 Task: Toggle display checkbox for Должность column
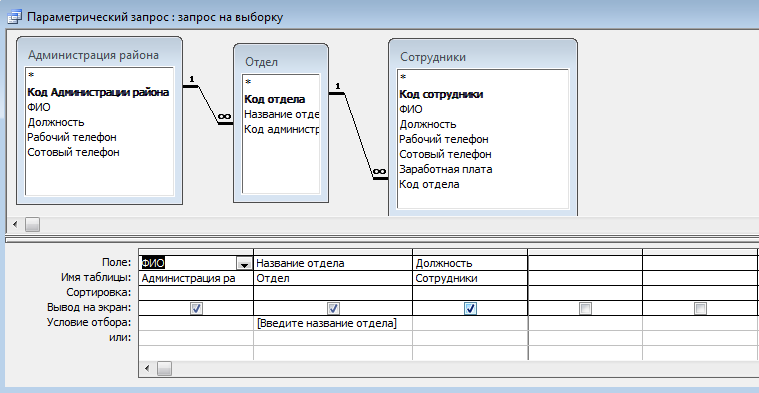(x=470, y=308)
